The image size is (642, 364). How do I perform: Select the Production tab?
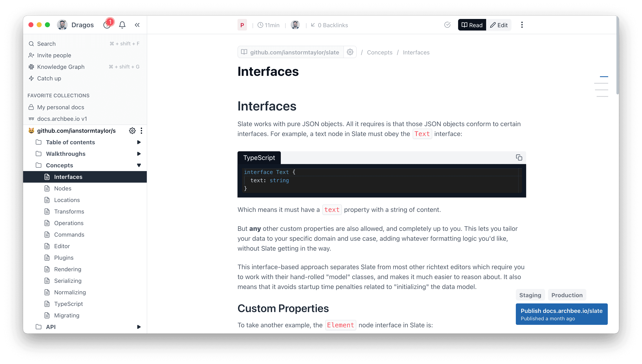[x=567, y=295]
